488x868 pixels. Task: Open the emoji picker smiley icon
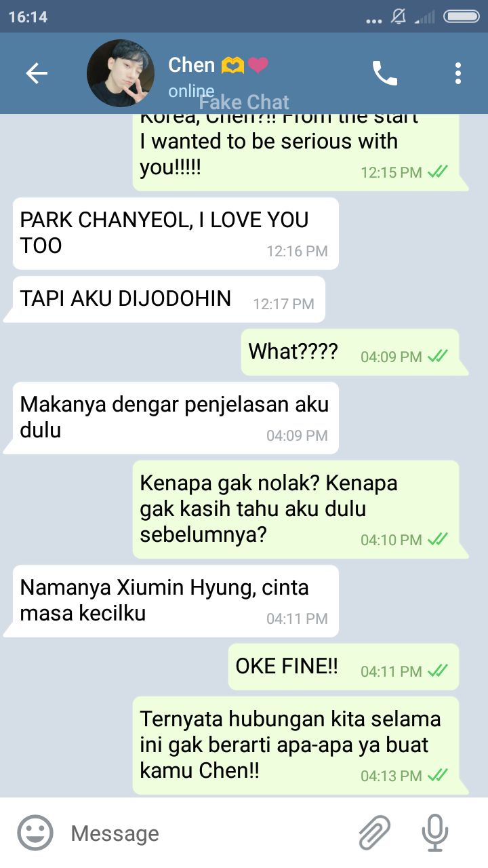pos(35,833)
